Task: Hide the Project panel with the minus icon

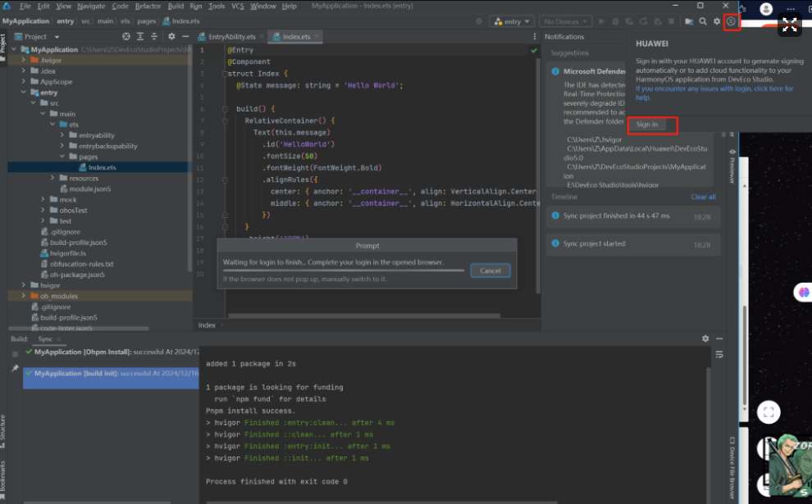Action: click(185, 37)
